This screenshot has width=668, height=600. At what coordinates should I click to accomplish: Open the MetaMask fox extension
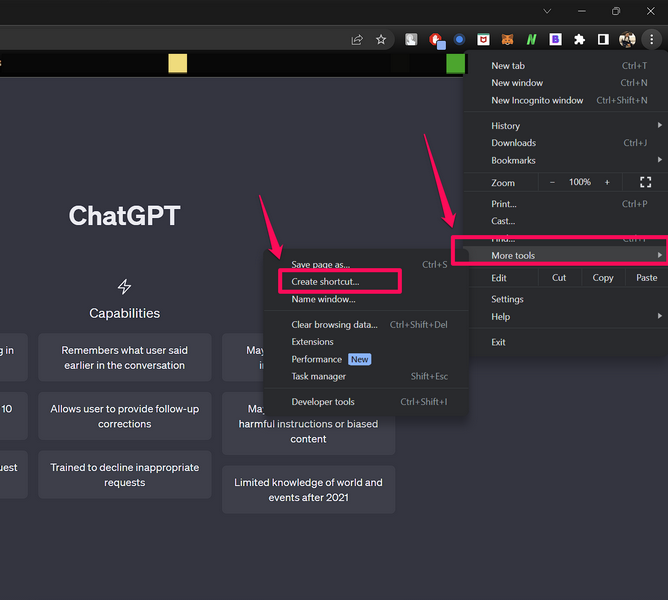click(508, 40)
